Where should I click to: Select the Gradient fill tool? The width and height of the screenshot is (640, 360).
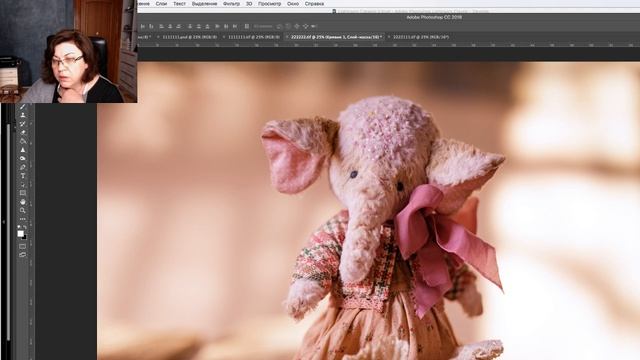(23, 141)
